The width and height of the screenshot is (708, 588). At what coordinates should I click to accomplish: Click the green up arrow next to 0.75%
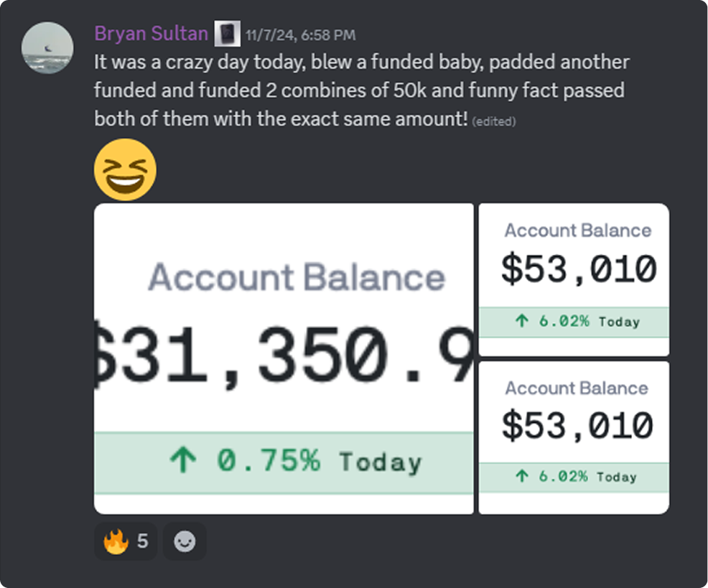coord(183,459)
